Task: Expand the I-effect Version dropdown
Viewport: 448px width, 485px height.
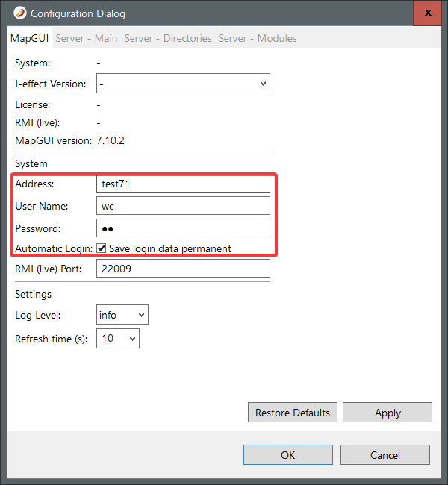Action: [183, 84]
